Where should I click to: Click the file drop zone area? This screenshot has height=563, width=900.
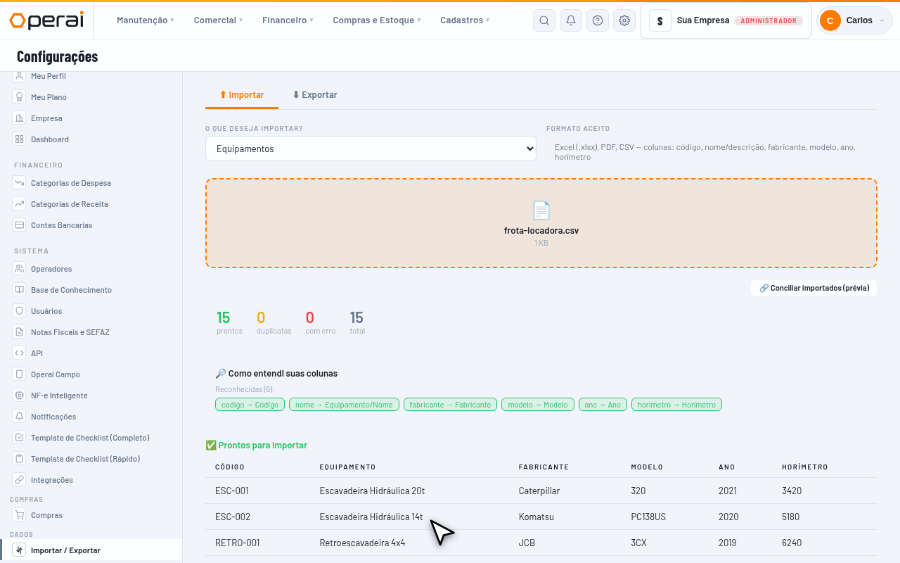(541, 223)
